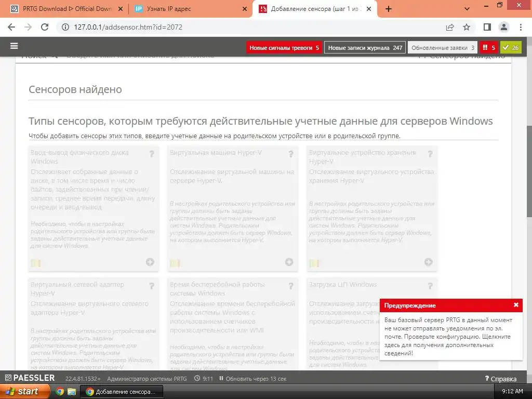Select the Ввод-вывод физического диска Windows card
The width and height of the screenshot is (532, 399).
94,208
